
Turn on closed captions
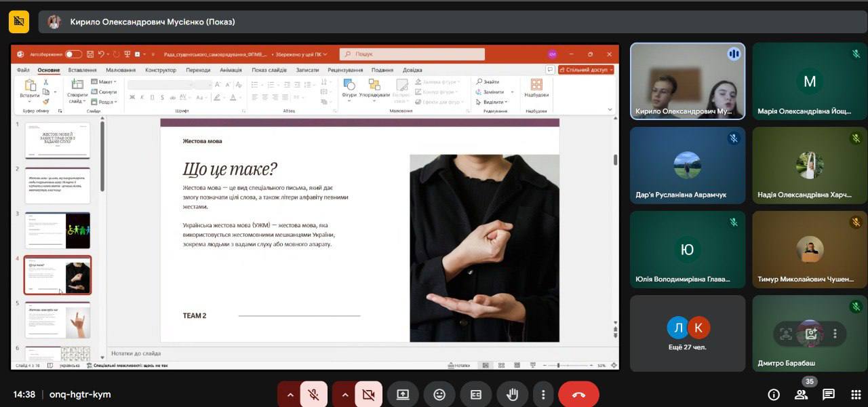pyautogui.click(x=476, y=394)
